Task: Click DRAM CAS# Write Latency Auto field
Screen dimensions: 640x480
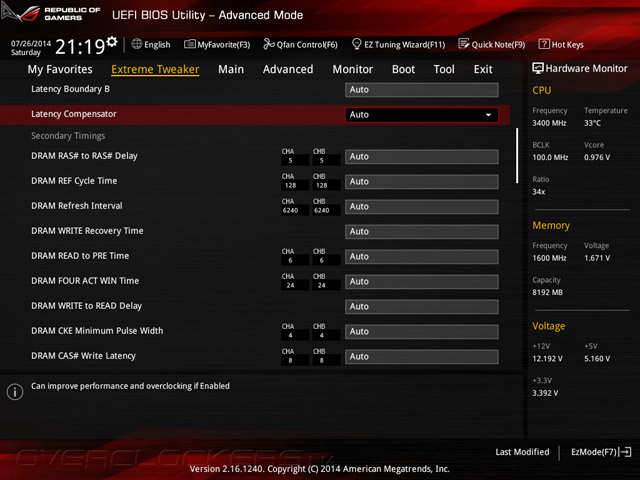Action: [x=422, y=356]
